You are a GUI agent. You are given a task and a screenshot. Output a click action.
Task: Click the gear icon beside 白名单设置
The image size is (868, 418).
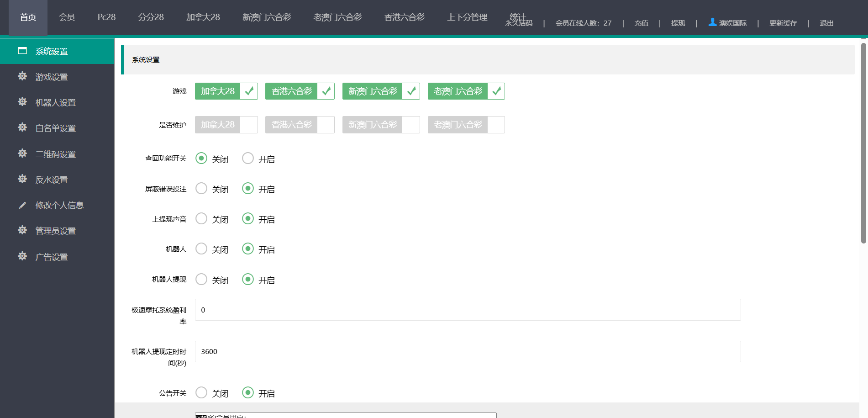tap(22, 127)
